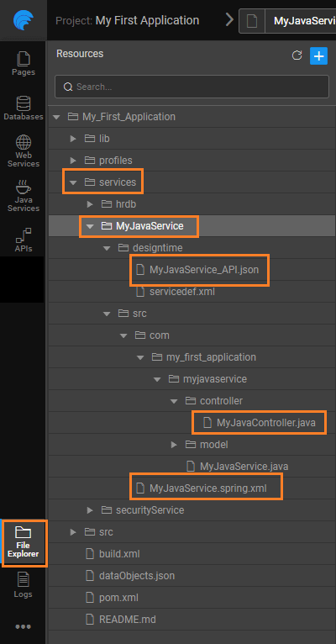Viewport: 336px width, 644px height.
Task: Open Java Services coffee cup icon
Action: 24,187
